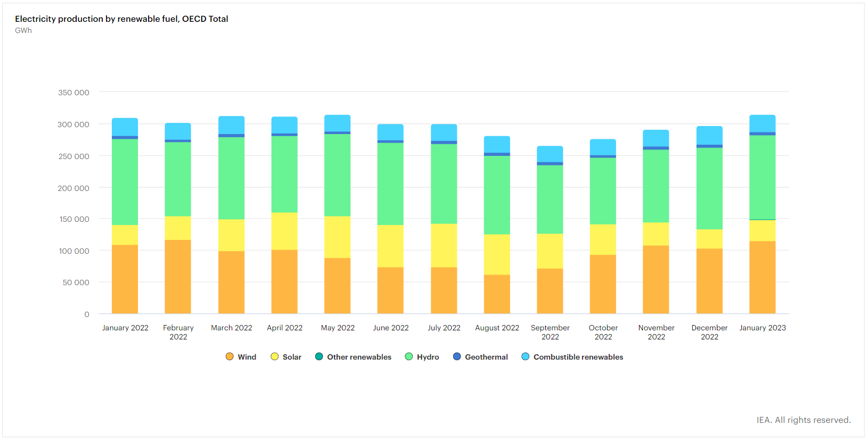Toggle the Wind series in the legend
Screen dimensions: 868x441
coord(241,357)
